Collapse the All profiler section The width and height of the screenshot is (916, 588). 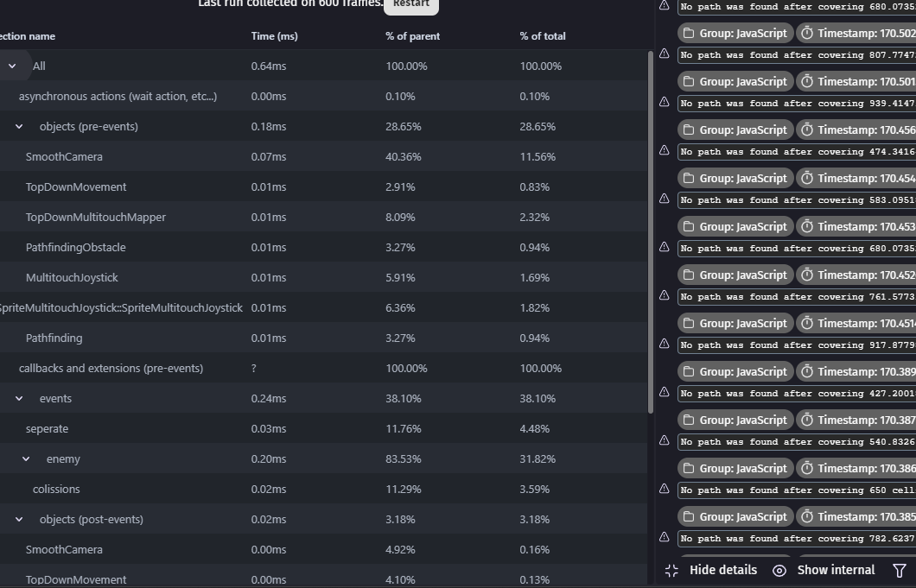click(12, 66)
